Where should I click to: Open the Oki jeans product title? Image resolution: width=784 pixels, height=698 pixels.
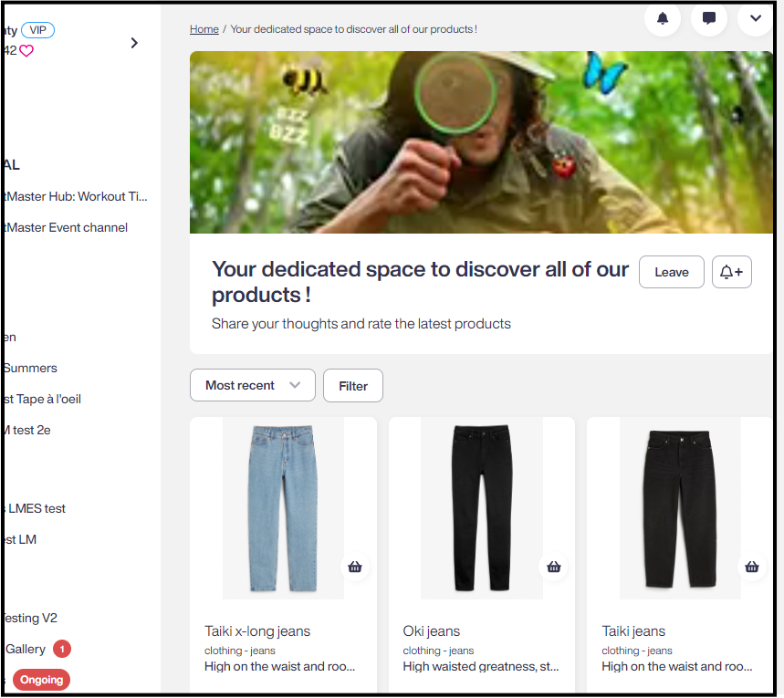coord(432,630)
